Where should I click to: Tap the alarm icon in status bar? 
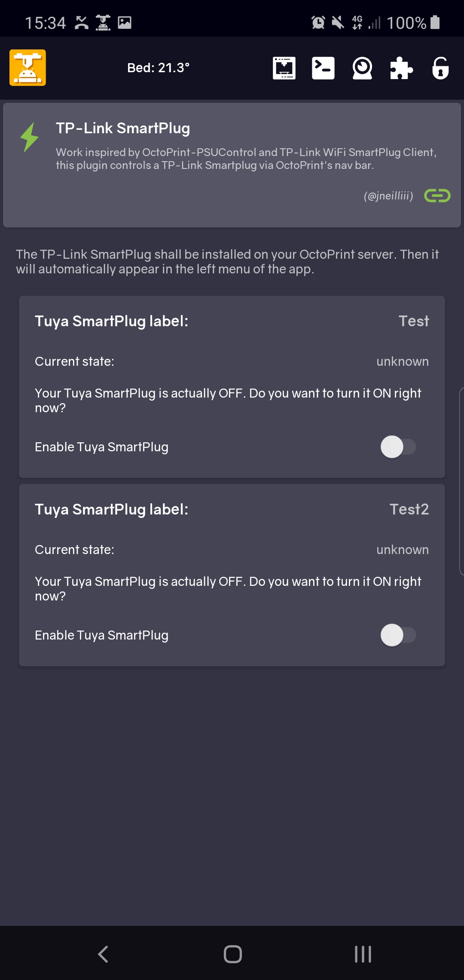click(318, 22)
